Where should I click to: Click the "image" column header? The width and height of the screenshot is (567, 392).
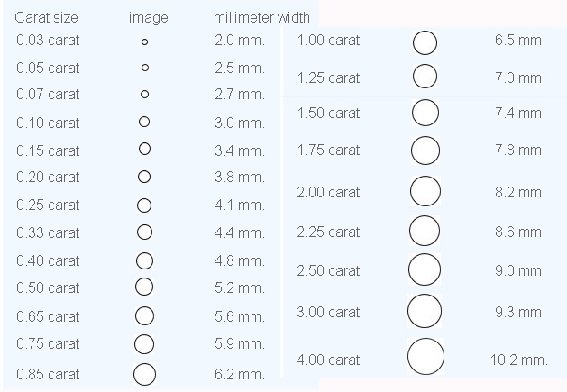[x=148, y=17]
